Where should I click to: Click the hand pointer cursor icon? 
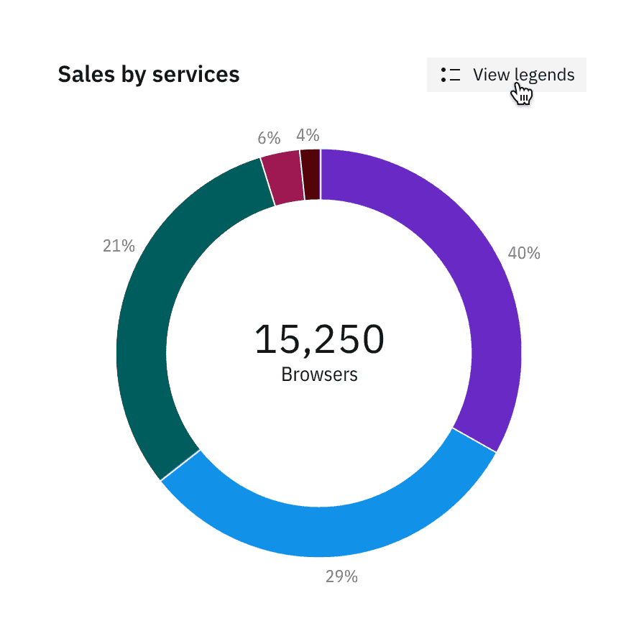tap(522, 93)
